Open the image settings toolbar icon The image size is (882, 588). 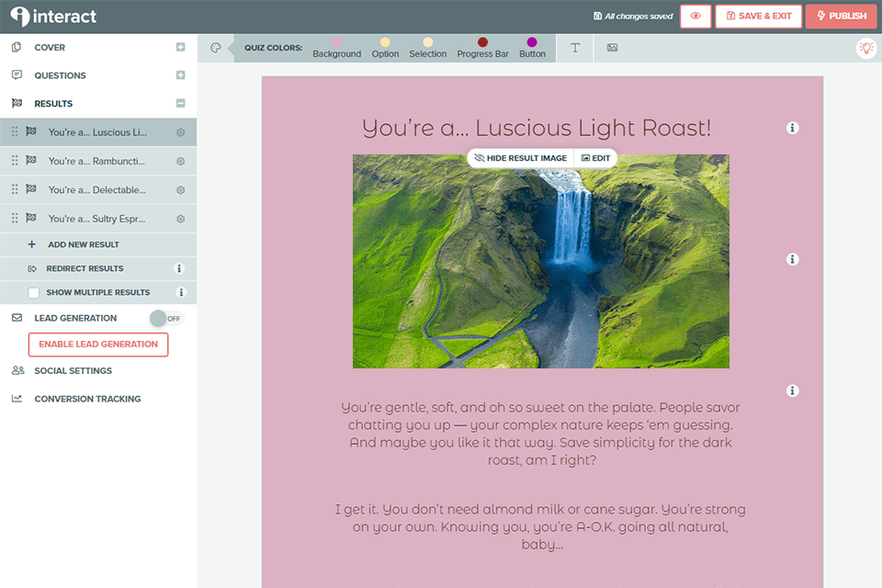[612, 48]
